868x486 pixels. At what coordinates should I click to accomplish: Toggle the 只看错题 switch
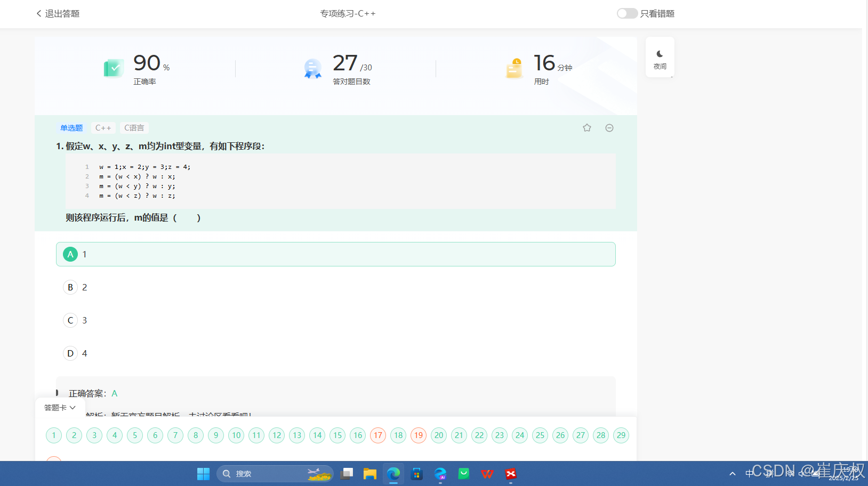(x=627, y=13)
